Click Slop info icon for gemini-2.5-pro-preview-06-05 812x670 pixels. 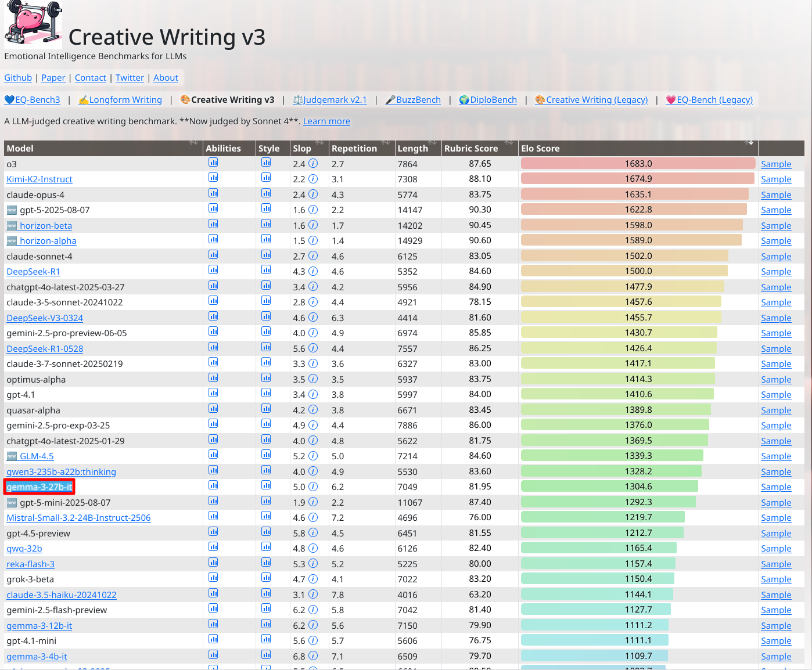313,333
